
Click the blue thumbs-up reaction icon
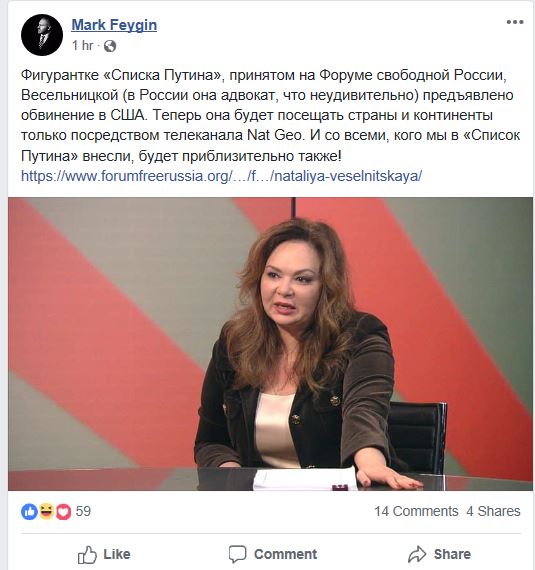point(29,511)
